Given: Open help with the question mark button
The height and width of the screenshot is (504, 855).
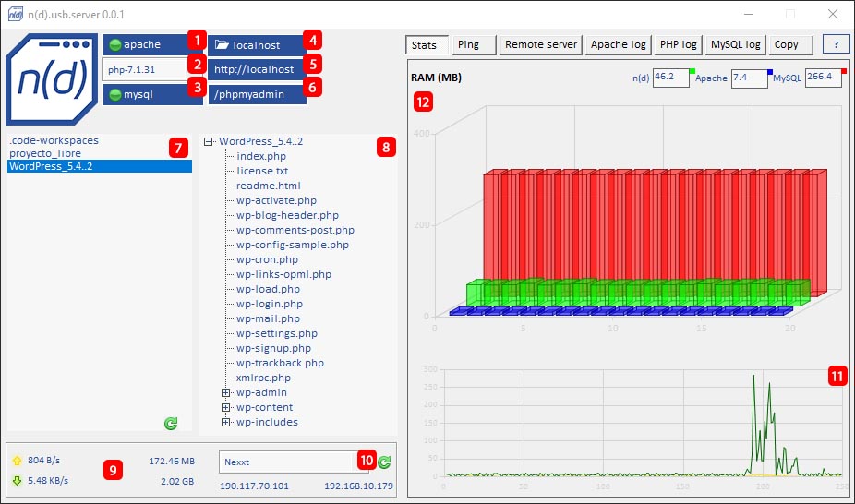Looking at the screenshot, I should (836, 44).
